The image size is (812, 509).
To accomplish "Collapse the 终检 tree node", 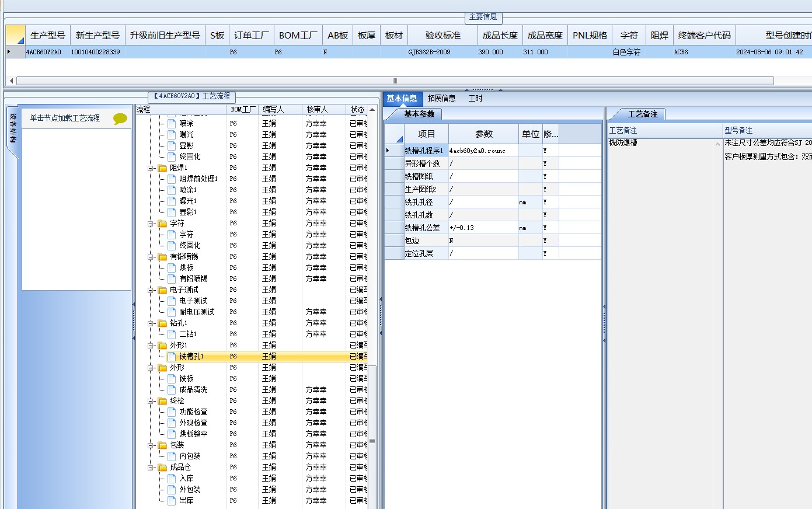I will (151, 401).
